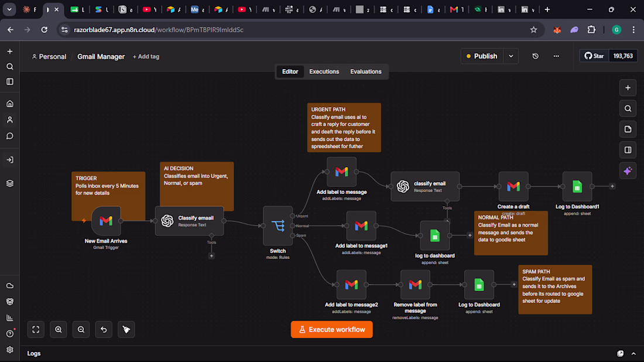644x362 pixels.
Task: Switch to the Evaluations tab
Action: [365, 71]
